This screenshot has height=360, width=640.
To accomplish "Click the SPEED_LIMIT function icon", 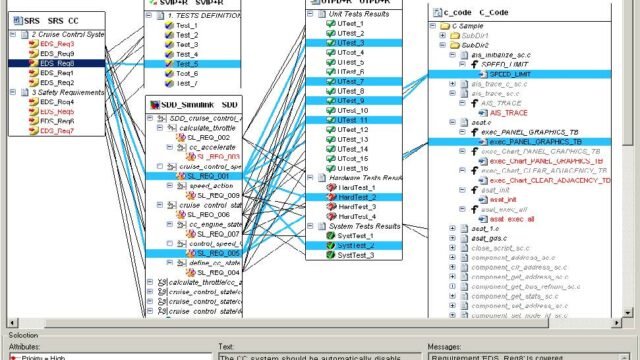I will 474,64.
